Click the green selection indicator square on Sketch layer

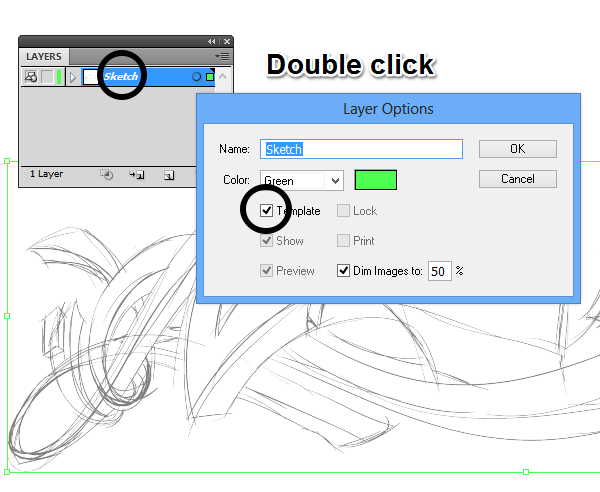coord(209,77)
